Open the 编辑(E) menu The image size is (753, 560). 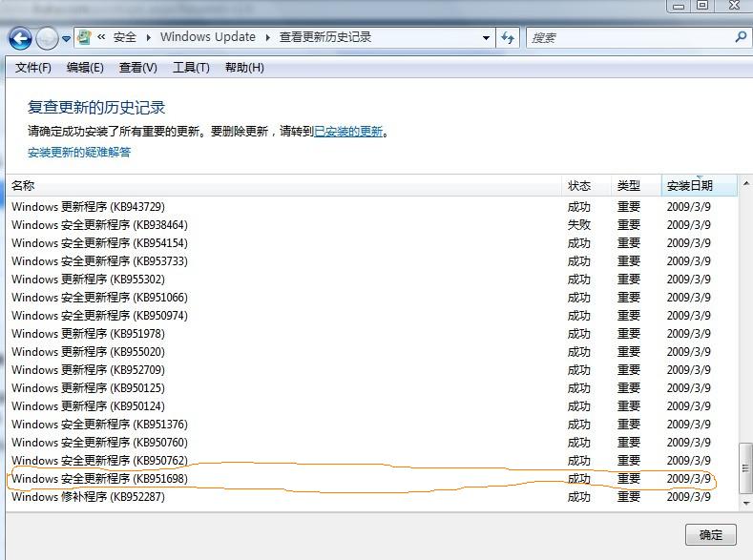pyautogui.click(x=85, y=68)
